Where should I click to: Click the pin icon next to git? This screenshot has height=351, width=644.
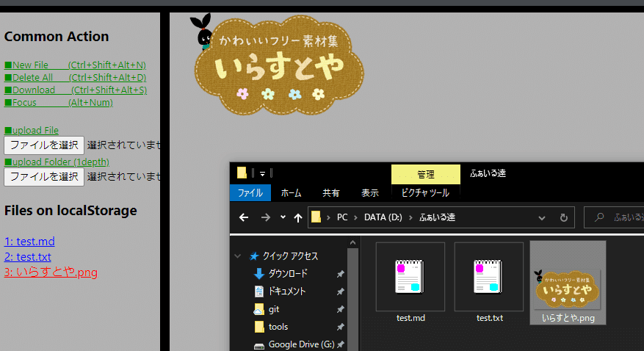click(341, 309)
